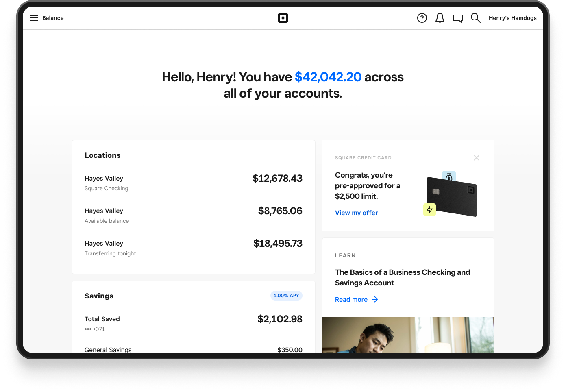The height and width of the screenshot is (392, 566).
Task: Open the Read more article link
Action: (351, 300)
